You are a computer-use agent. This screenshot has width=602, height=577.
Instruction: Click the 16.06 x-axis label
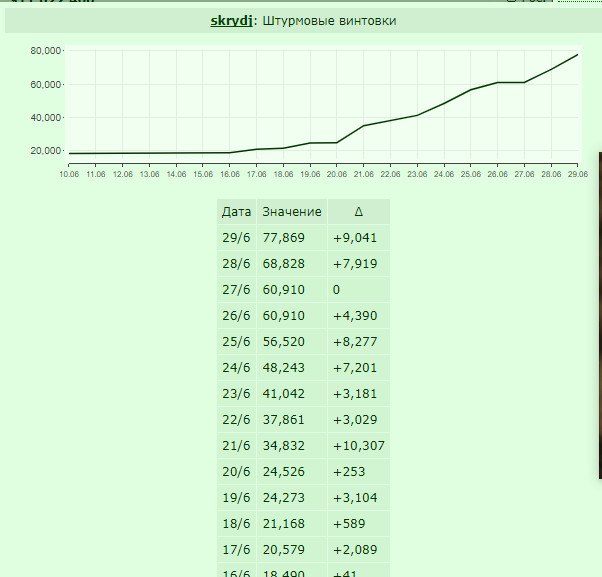[x=230, y=174]
